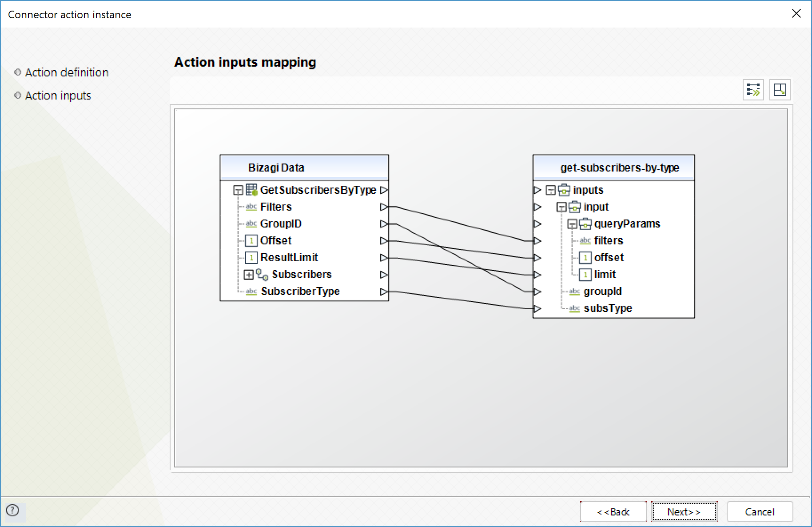Collapse the input node
Screen dimensions: 812x527
pos(561,207)
